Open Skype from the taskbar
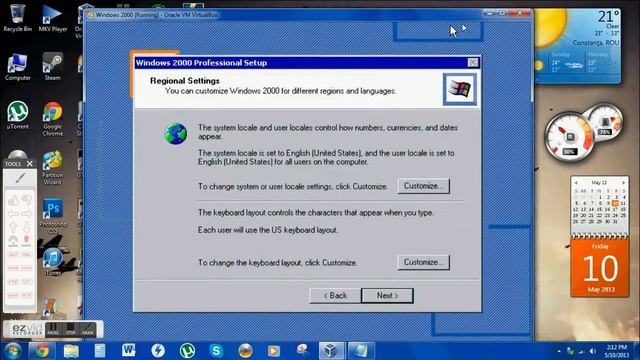640x360 pixels. pos(216,351)
